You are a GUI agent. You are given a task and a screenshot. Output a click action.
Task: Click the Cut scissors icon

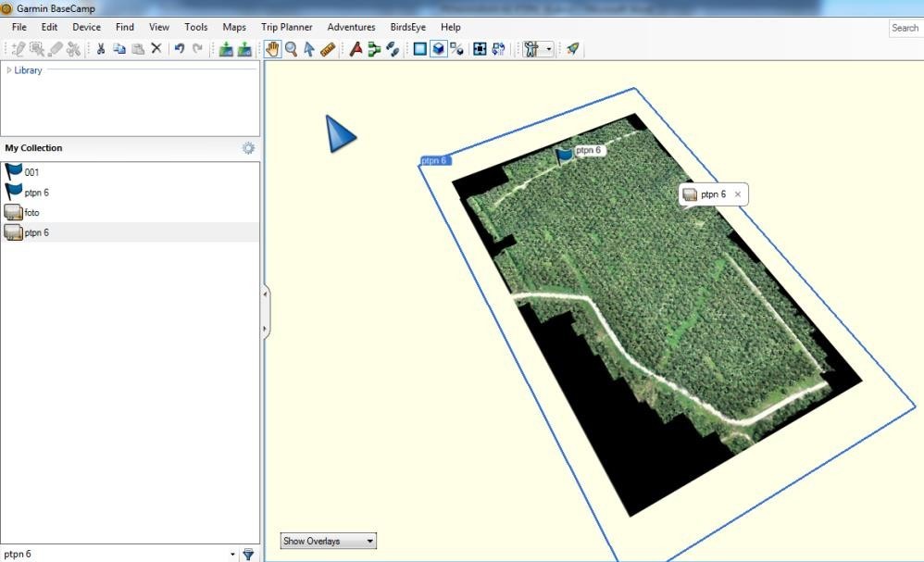tap(101, 49)
